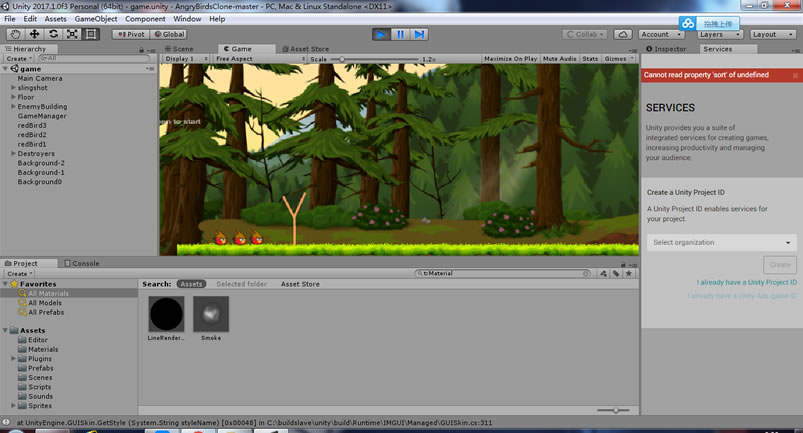The height and width of the screenshot is (433, 803).
Task: Clear the Project search text
Action: click(586, 274)
